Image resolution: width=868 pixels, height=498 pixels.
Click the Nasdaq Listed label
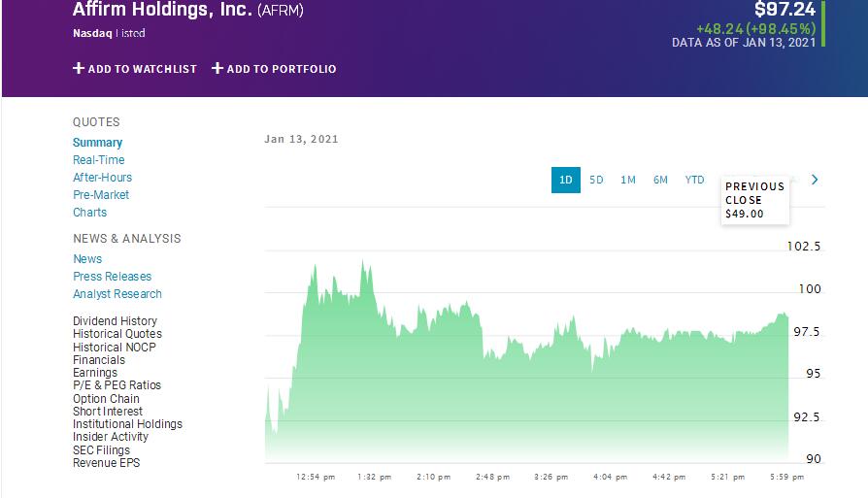click(x=109, y=33)
